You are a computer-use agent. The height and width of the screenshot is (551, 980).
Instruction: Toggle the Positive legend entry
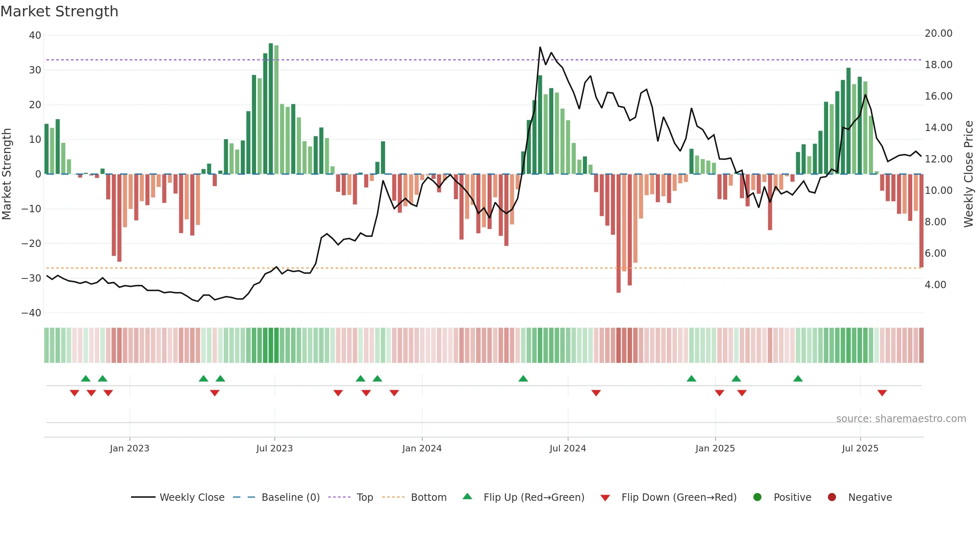(x=782, y=497)
